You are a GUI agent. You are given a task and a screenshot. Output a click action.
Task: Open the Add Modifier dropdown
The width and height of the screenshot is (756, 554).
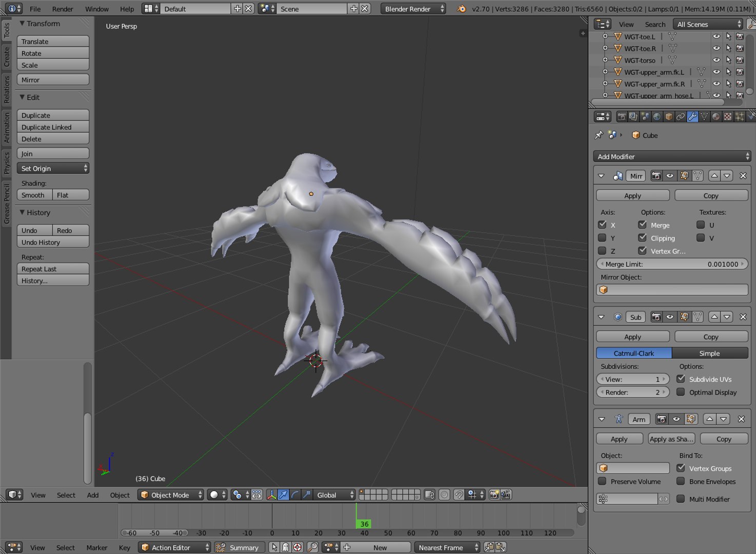point(672,156)
